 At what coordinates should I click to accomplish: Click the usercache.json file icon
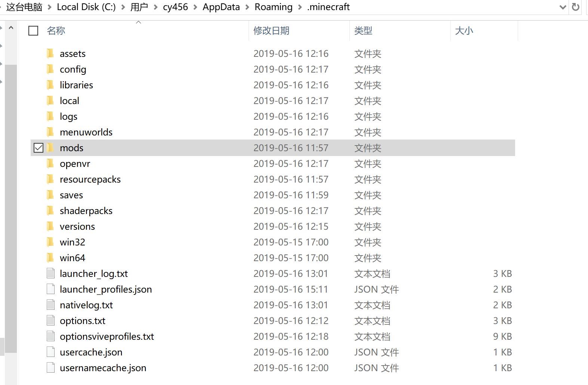pyautogui.click(x=50, y=352)
